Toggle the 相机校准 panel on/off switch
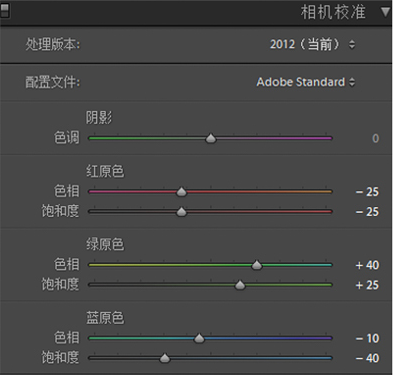The width and height of the screenshot is (393, 375). [5, 11]
